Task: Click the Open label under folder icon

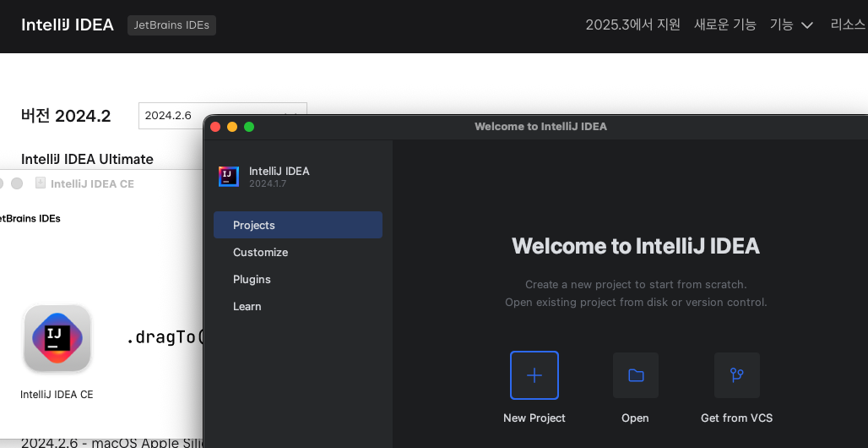Action: point(635,418)
